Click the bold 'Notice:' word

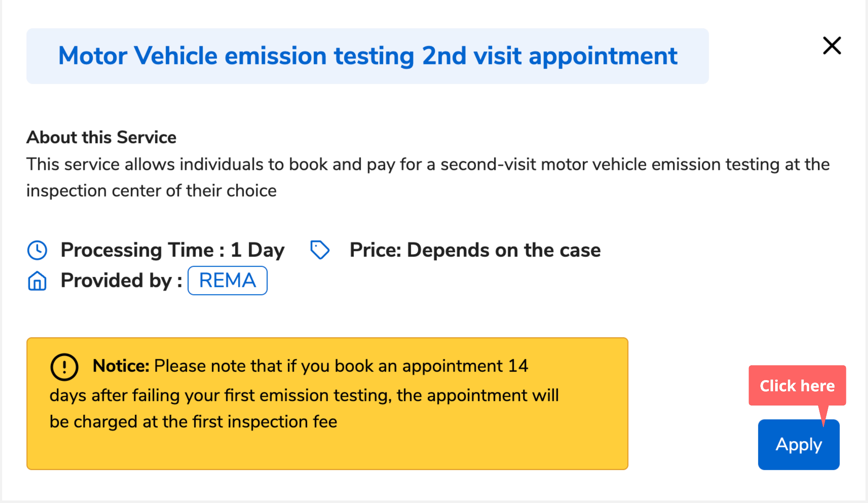[121, 366]
